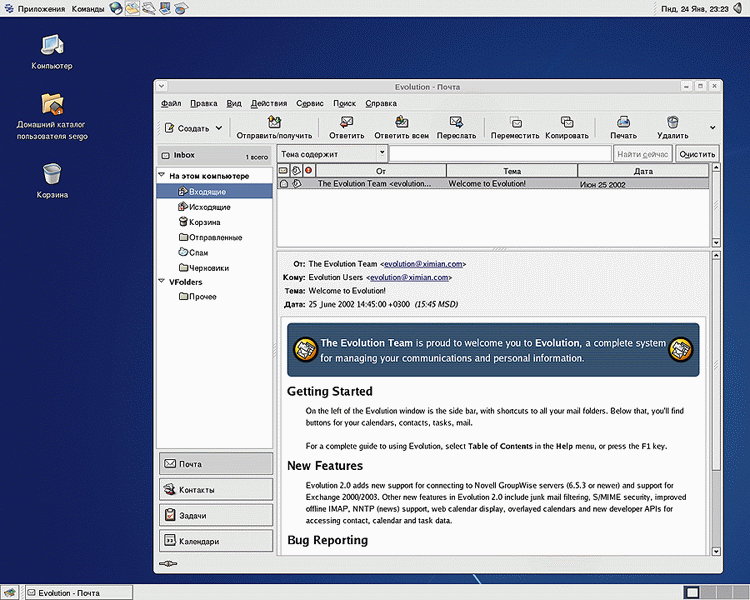Click the Move (Переместить) toolbar icon

(x=514, y=122)
